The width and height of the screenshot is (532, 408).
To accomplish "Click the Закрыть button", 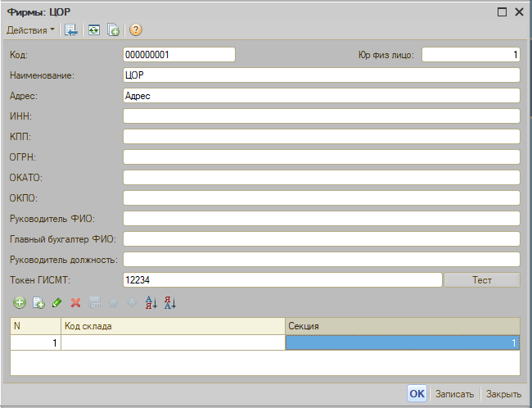I will (503, 394).
